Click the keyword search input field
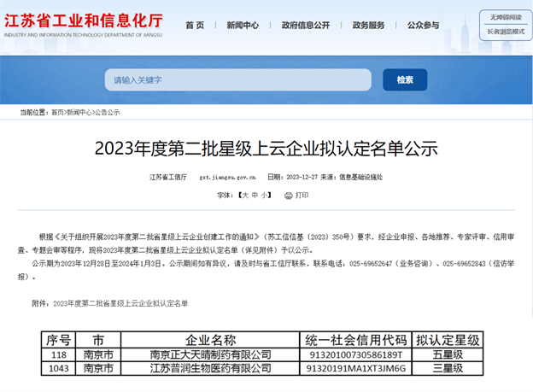 click(238, 79)
